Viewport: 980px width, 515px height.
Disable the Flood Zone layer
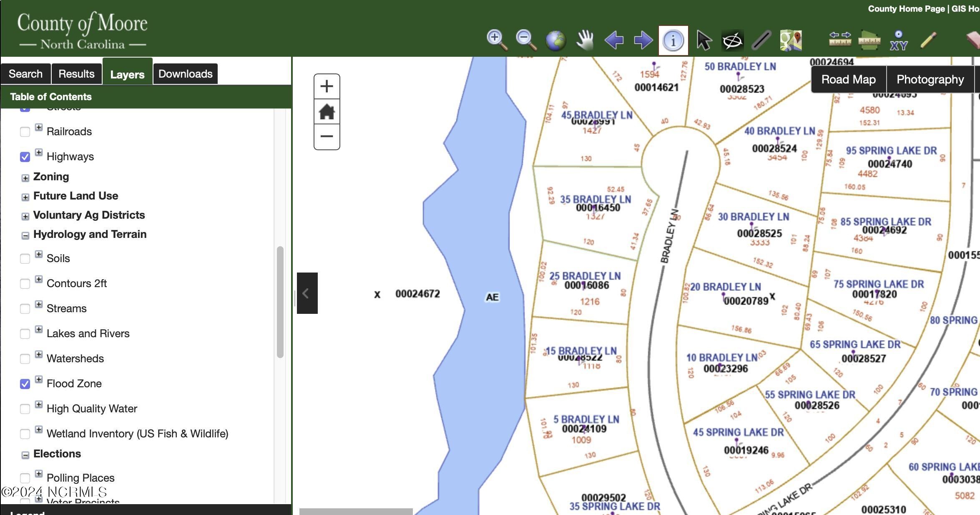25,384
